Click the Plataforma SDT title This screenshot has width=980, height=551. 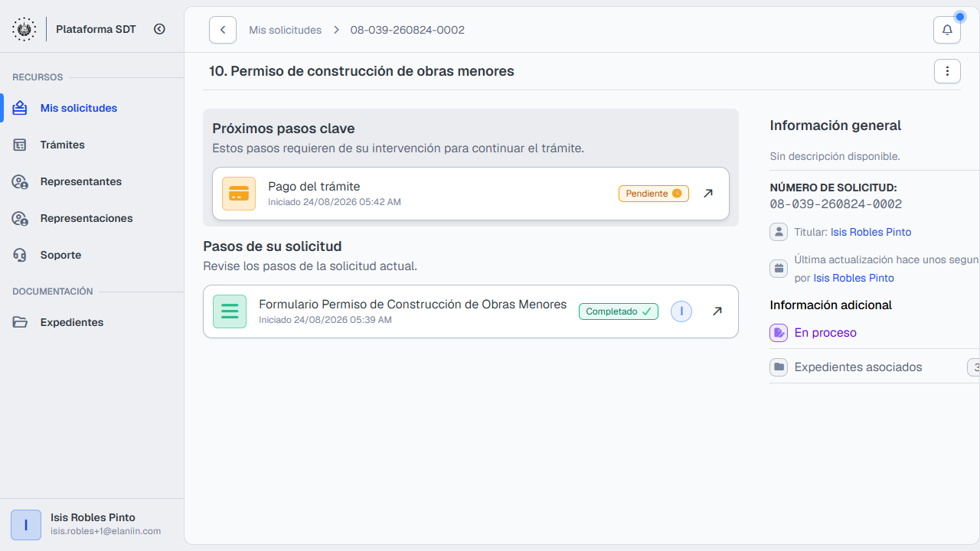click(96, 29)
